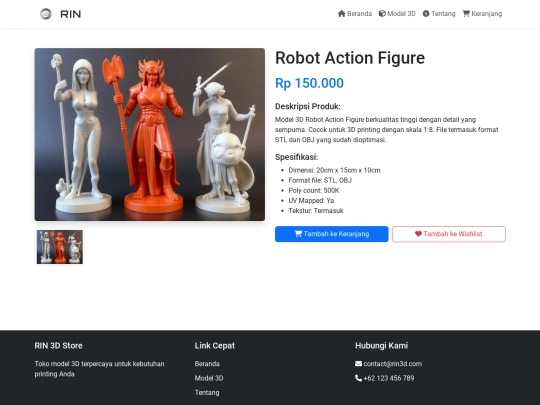
Task: Click the cart icon in Tambah ke Keranjang
Action: (x=298, y=234)
